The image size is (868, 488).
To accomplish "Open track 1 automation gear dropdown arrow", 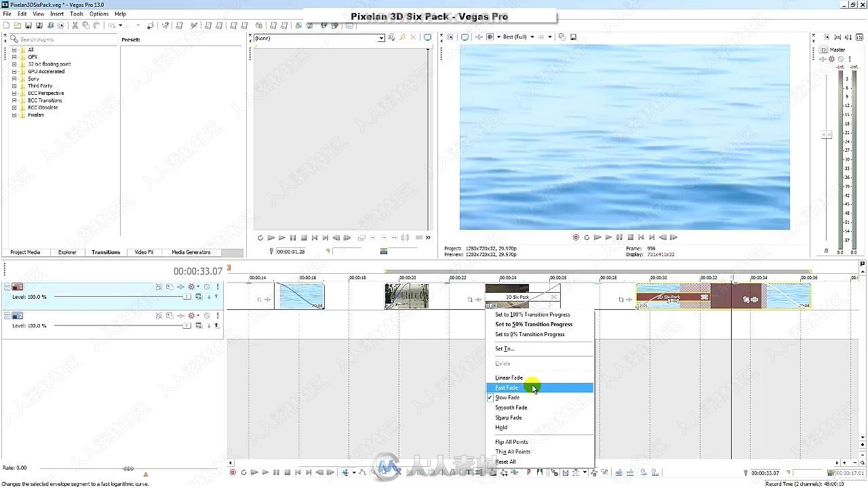I will tap(198, 287).
